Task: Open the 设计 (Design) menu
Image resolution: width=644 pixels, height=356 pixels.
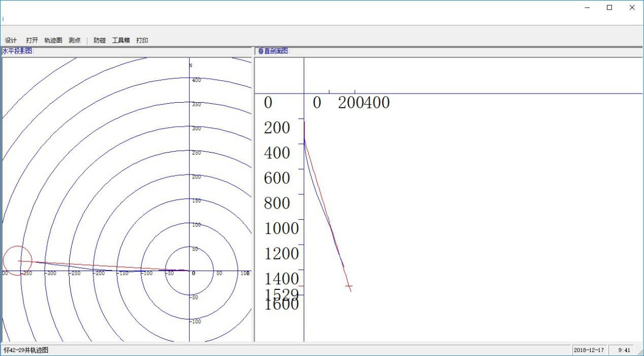Action: (11, 40)
